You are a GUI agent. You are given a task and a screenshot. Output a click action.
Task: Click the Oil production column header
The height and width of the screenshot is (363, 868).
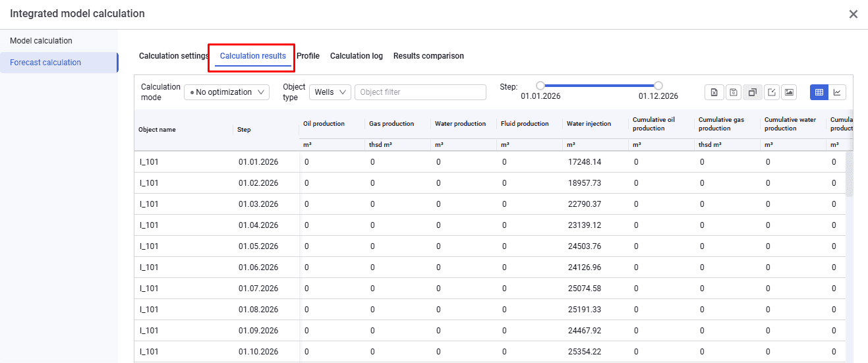coord(324,124)
